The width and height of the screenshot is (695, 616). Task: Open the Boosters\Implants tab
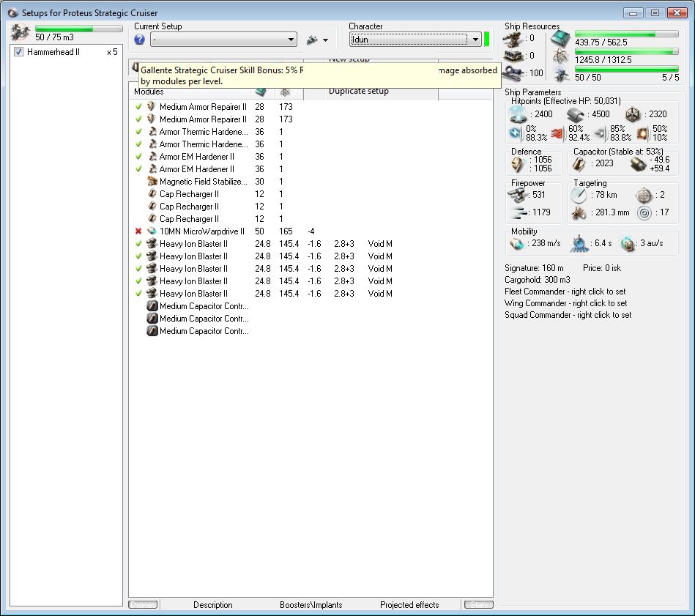pyautogui.click(x=311, y=605)
